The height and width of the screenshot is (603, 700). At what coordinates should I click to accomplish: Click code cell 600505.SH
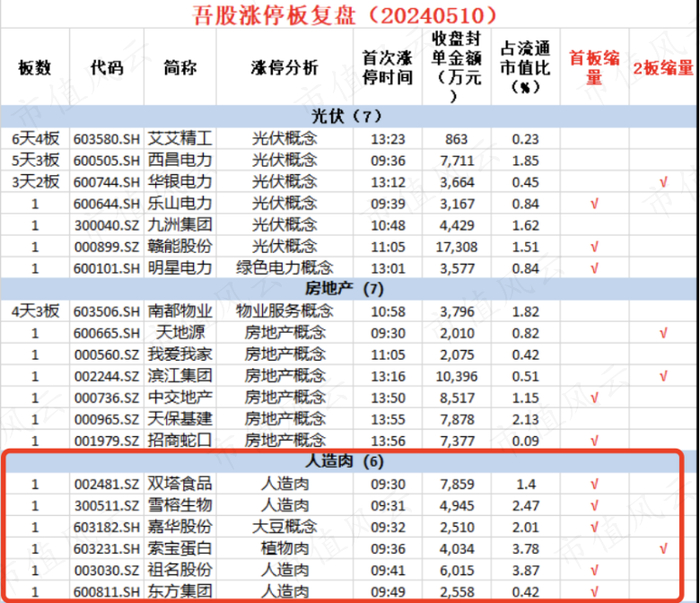coord(107,161)
